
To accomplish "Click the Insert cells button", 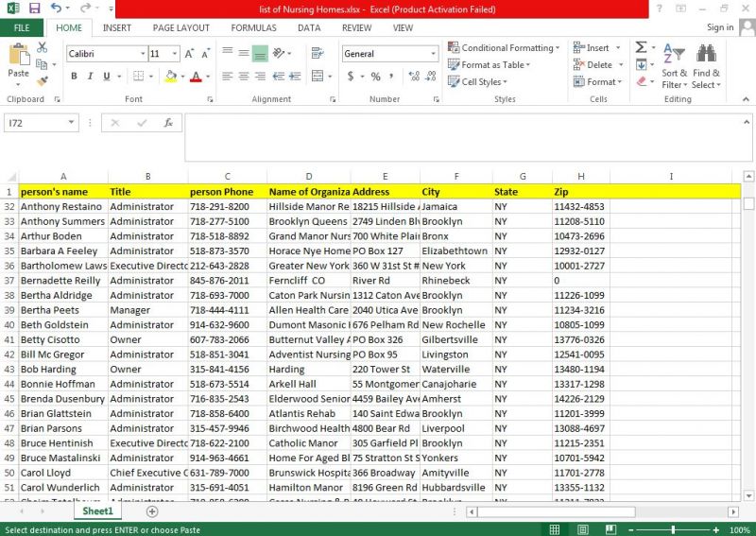I will [597, 48].
